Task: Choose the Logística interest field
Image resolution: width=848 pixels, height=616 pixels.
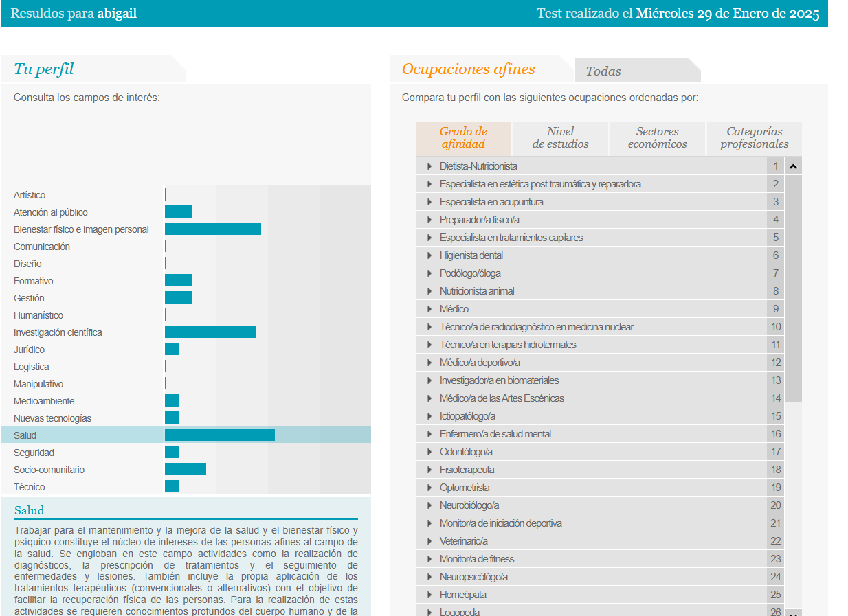Action: coord(32,367)
